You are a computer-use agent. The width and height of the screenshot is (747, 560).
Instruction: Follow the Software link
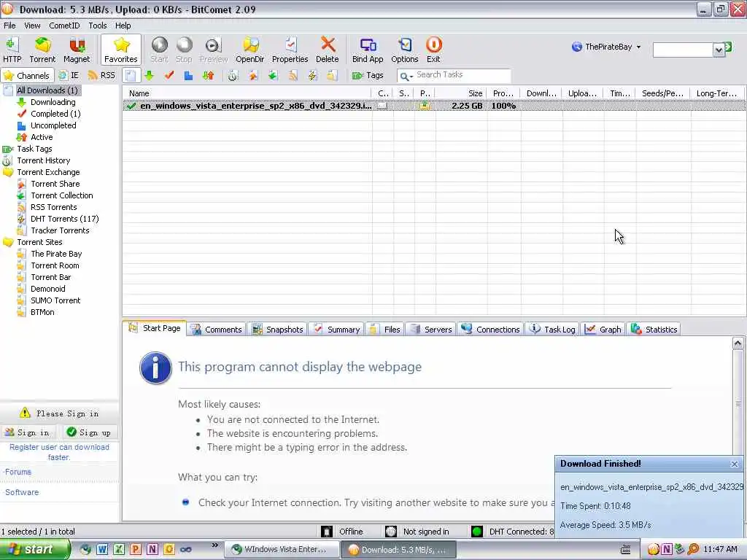(22, 492)
